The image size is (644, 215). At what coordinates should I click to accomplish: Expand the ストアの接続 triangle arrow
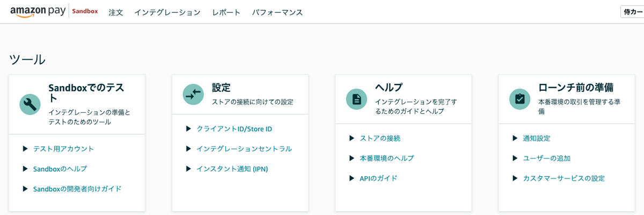point(352,138)
